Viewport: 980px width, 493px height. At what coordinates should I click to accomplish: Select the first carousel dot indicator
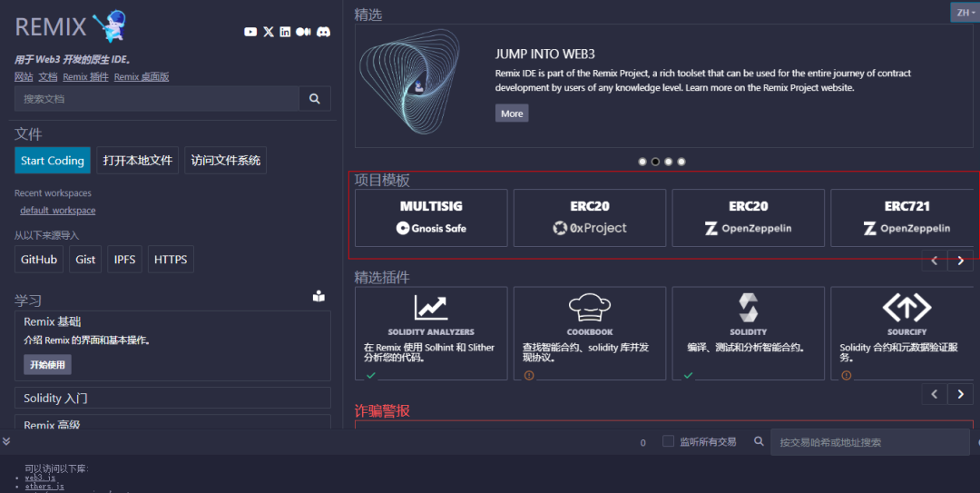(642, 162)
